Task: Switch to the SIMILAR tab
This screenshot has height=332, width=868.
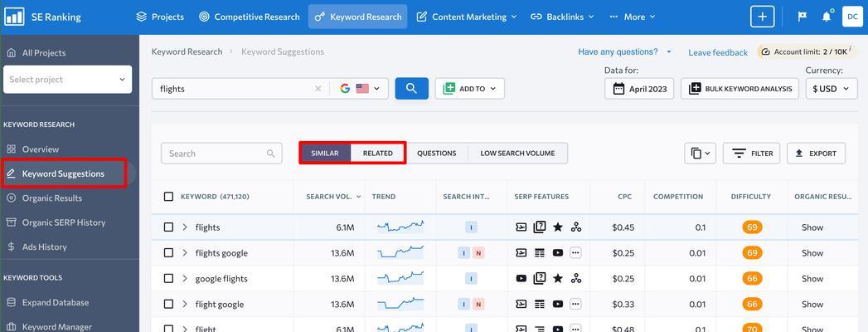Action: (325, 153)
